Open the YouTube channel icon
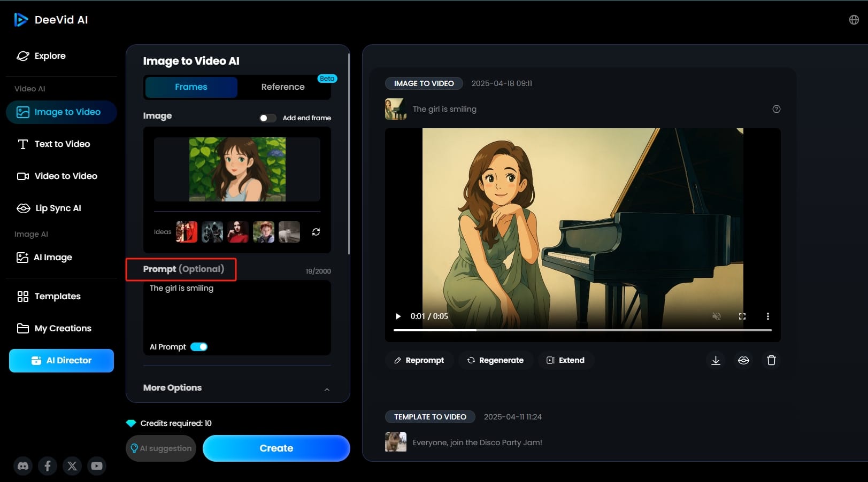The width and height of the screenshot is (868, 482). pyautogui.click(x=97, y=466)
